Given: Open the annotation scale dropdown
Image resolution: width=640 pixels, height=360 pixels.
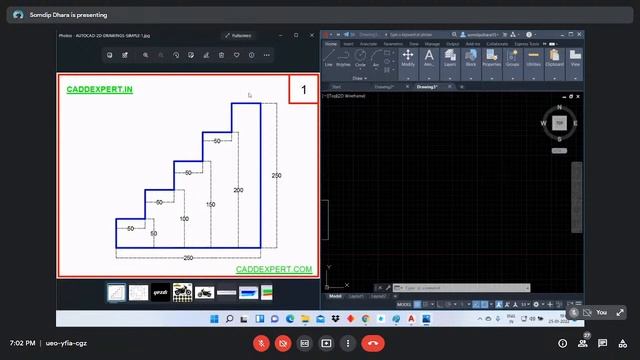Looking at the screenshot, I should click(525, 304).
